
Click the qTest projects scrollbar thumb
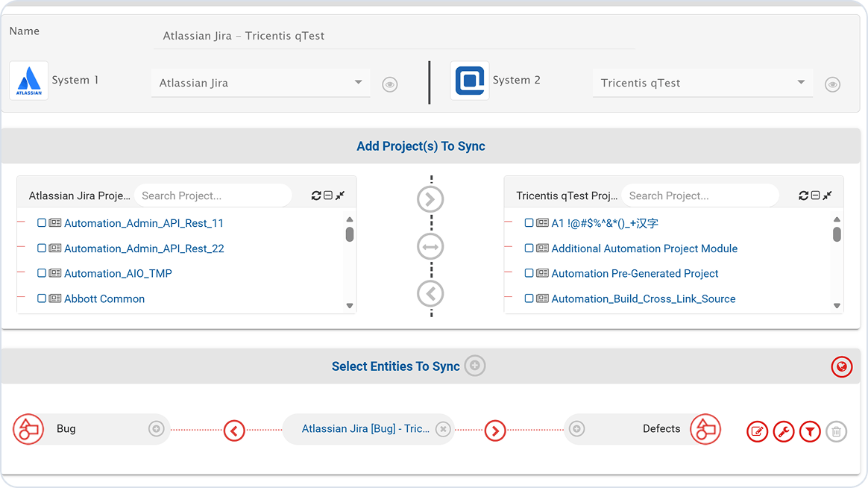click(837, 234)
